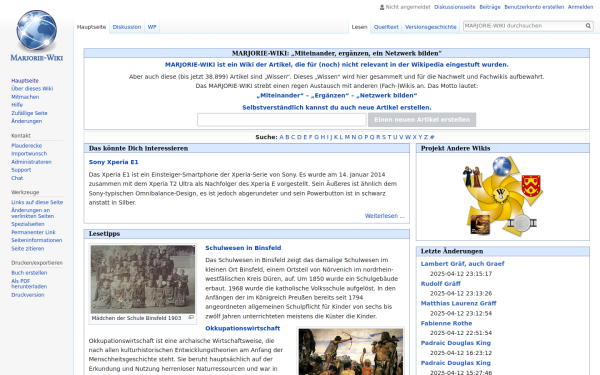The width and height of the screenshot is (600, 375).
Task: Open the archer painting thumbnail
Action: pyautogui.click(x=351, y=352)
